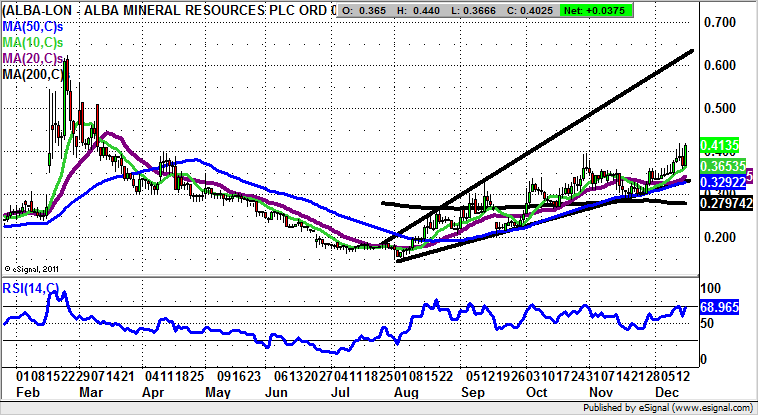Image resolution: width=758 pixels, height=415 pixels.
Task: Click the green 0.4135 price marker
Action: 718,143
